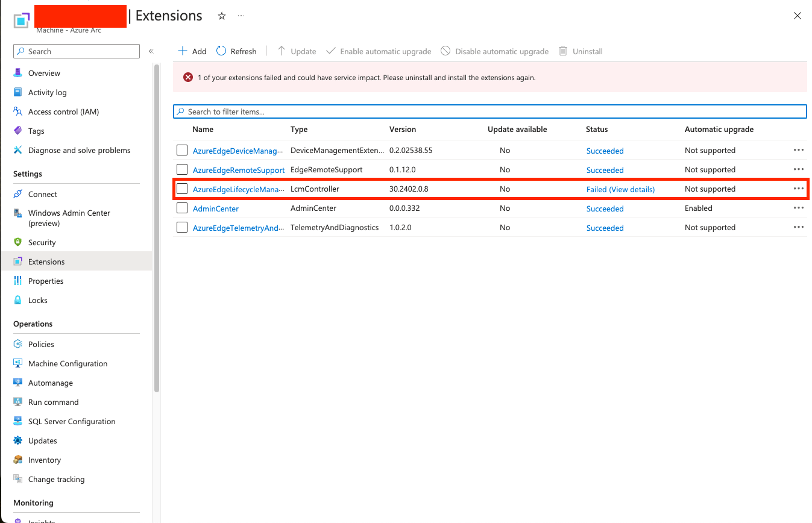Refresh the extensions list

(x=236, y=51)
